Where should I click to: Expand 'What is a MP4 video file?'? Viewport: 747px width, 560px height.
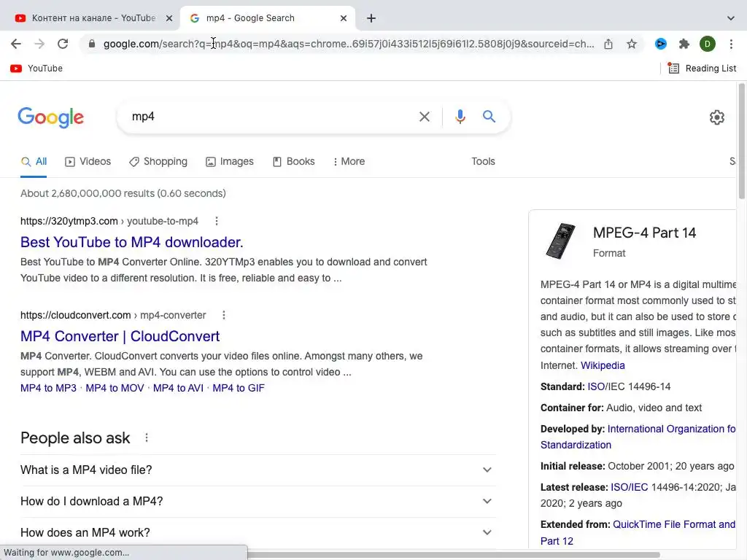[258, 470]
